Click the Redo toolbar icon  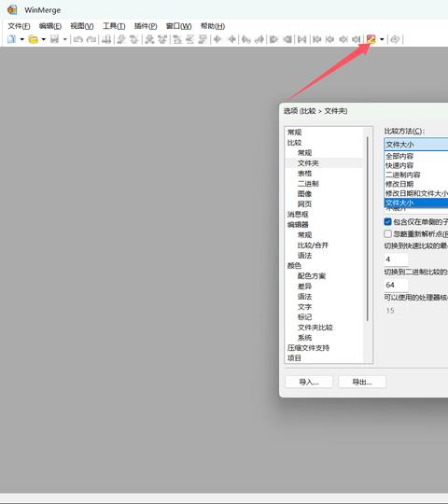click(x=91, y=39)
